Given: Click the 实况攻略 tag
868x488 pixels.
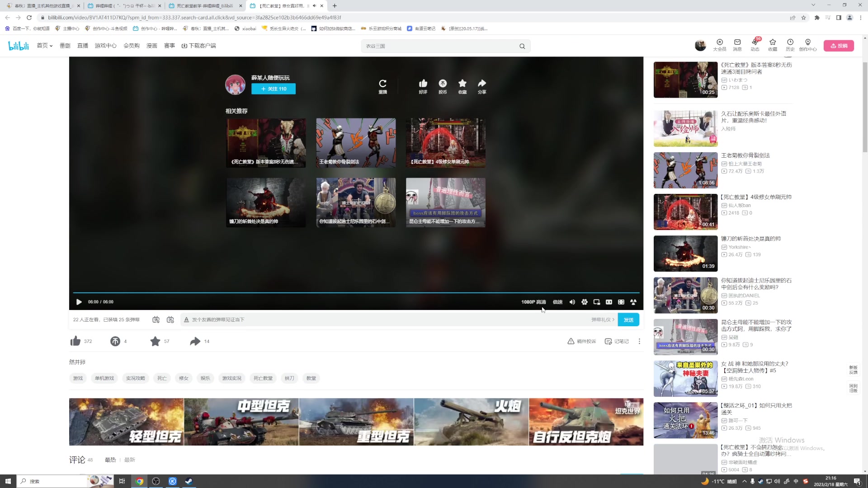Looking at the screenshot, I should [x=136, y=378].
